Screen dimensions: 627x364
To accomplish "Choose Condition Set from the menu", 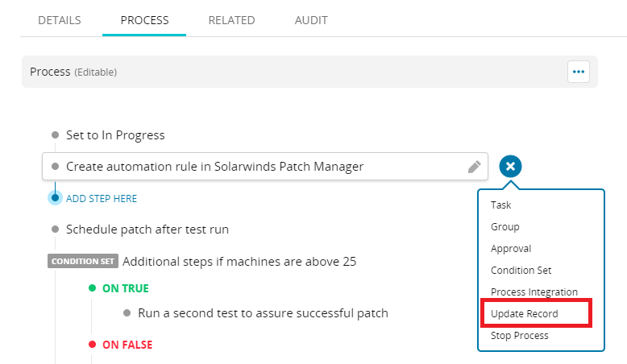I will [x=521, y=271].
